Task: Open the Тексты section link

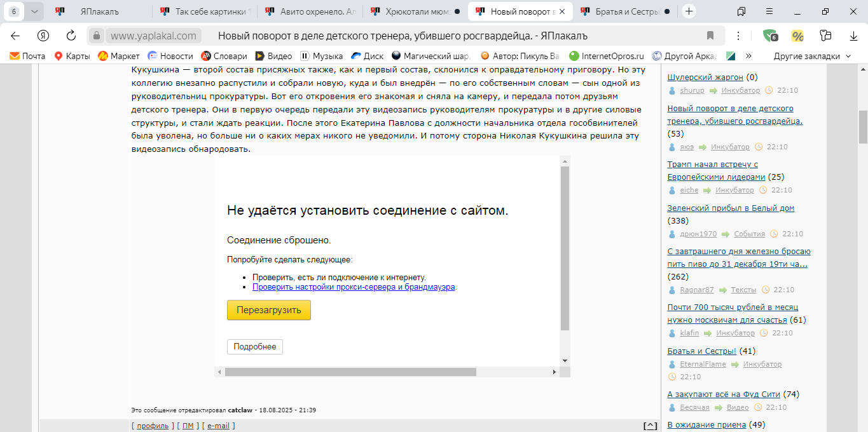Action: click(744, 290)
